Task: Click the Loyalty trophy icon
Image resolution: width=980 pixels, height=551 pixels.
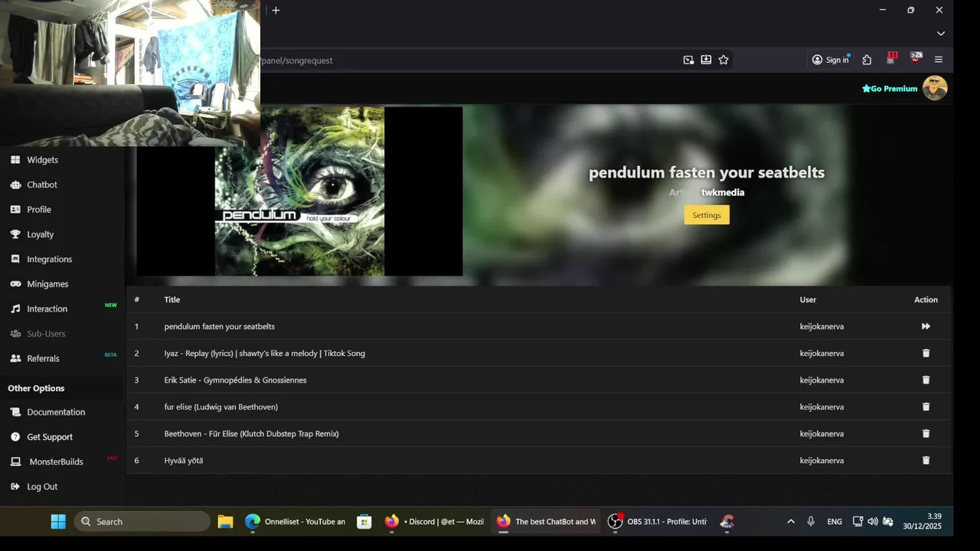Action: point(15,234)
